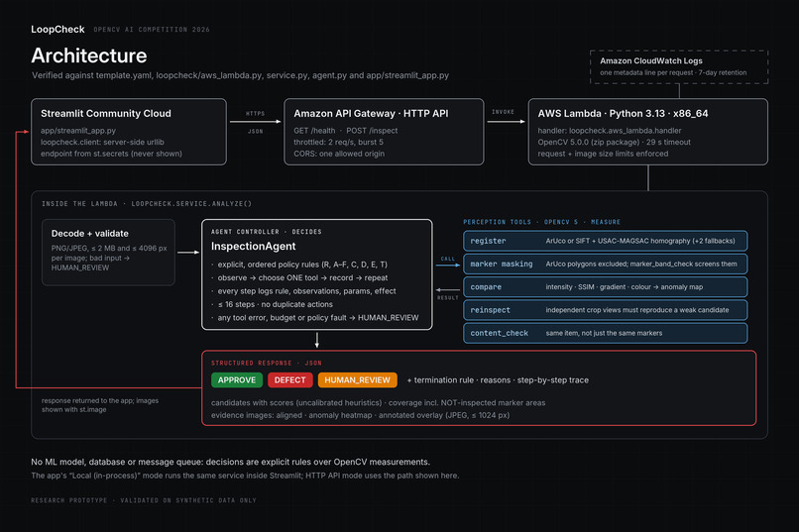Click the HTTPS label above the arrow

coord(256,114)
